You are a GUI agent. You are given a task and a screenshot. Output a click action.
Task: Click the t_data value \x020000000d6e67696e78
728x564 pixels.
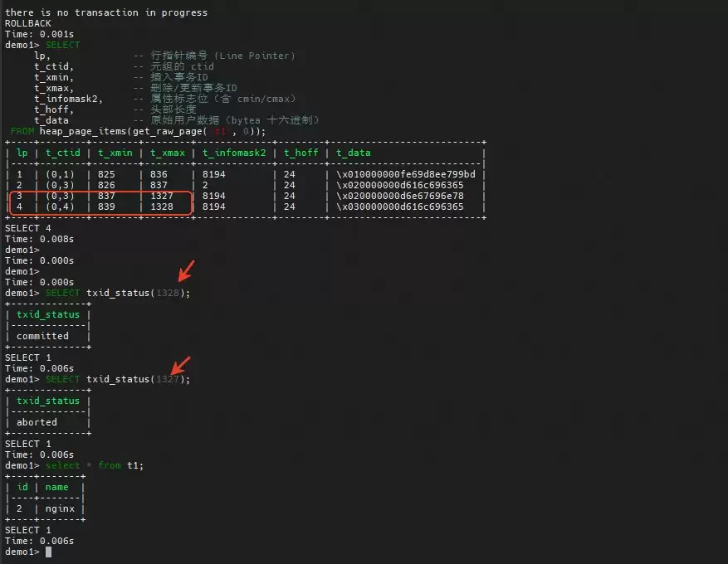coord(400,196)
